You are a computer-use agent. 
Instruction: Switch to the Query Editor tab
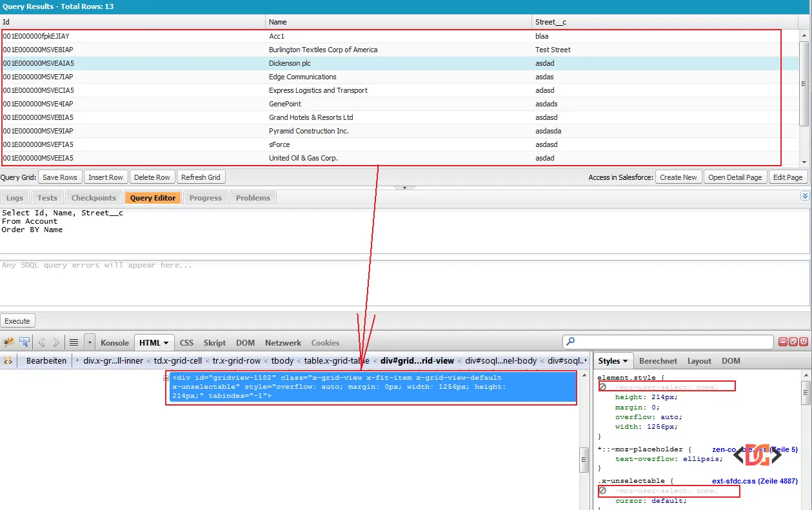[153, 198]
